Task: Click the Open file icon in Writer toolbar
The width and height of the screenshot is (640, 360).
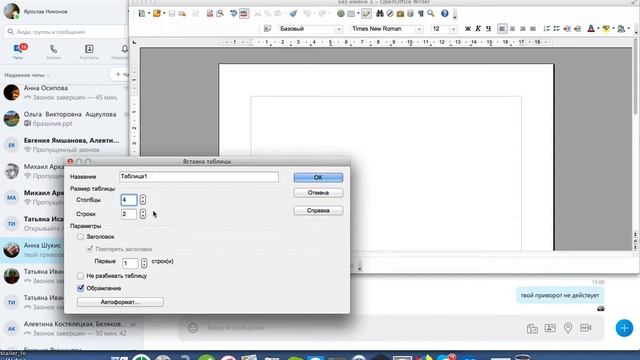Action: pyautogui.click(x=157, y=13)
